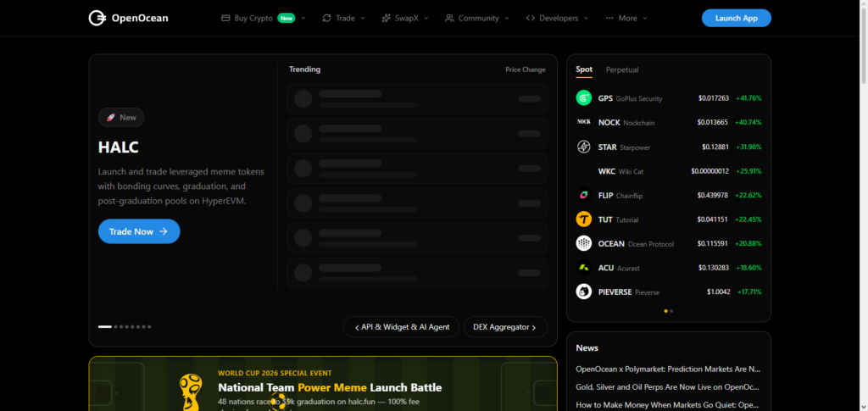
Task: Expand the Trade menu chevron
Action: coord(363,19)
